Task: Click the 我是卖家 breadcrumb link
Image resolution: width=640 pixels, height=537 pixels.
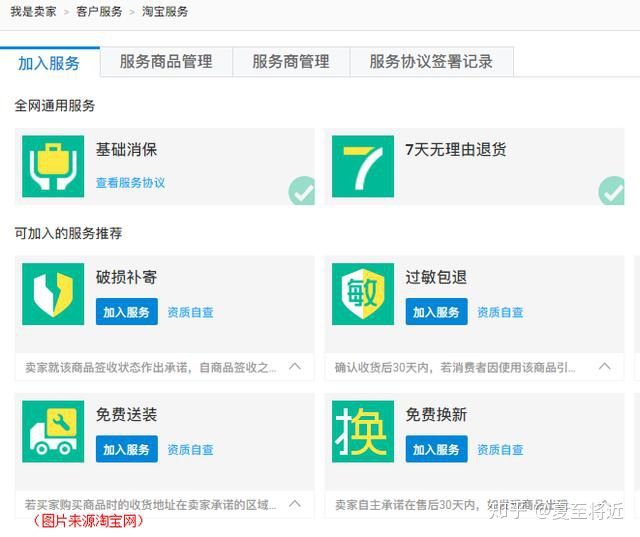Action: coord(34,12)
